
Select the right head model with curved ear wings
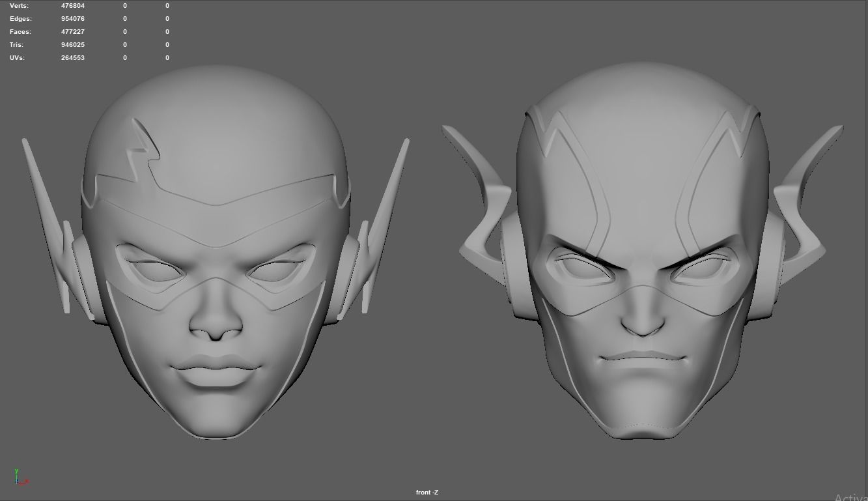(x=643, y=251)
